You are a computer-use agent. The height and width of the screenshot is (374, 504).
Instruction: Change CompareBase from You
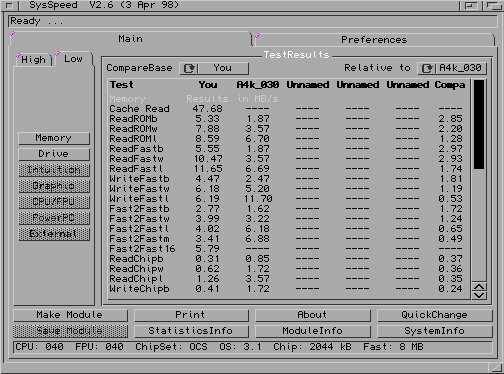pyautogui.click(x=214, y=68)
